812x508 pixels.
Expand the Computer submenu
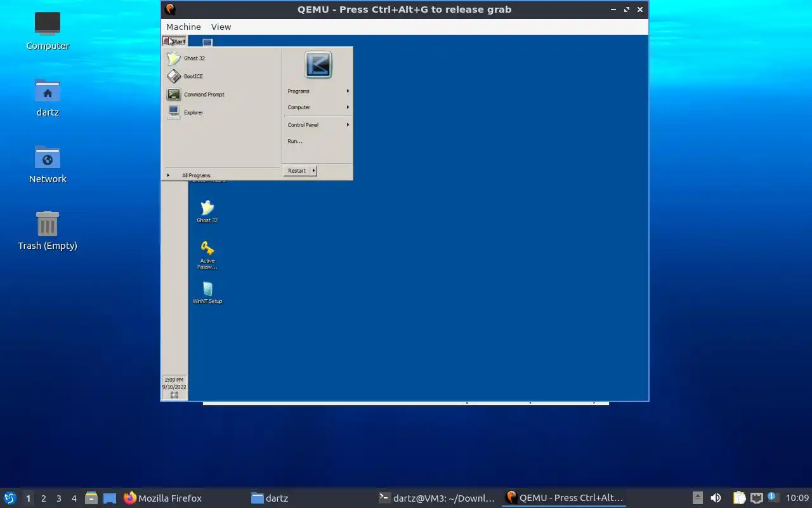point(318,107)
